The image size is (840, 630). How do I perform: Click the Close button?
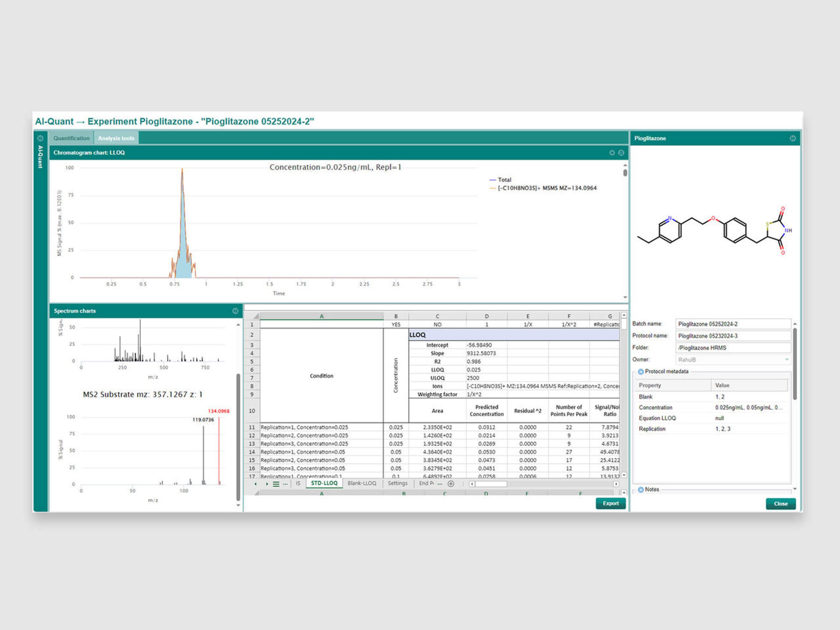(x=781, y=504)
